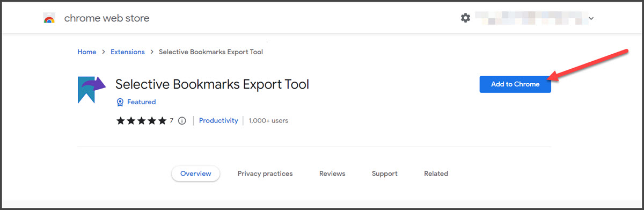The image size is (644, 210).
Task: Click the Featured badge icon
Action: tap(120, 102)
